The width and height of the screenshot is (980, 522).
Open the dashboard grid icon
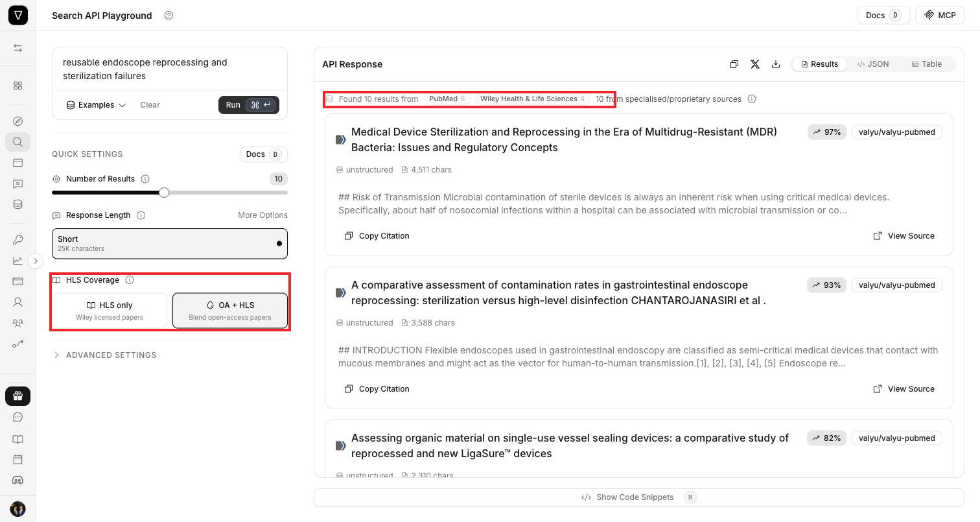(x=18, y=86)
